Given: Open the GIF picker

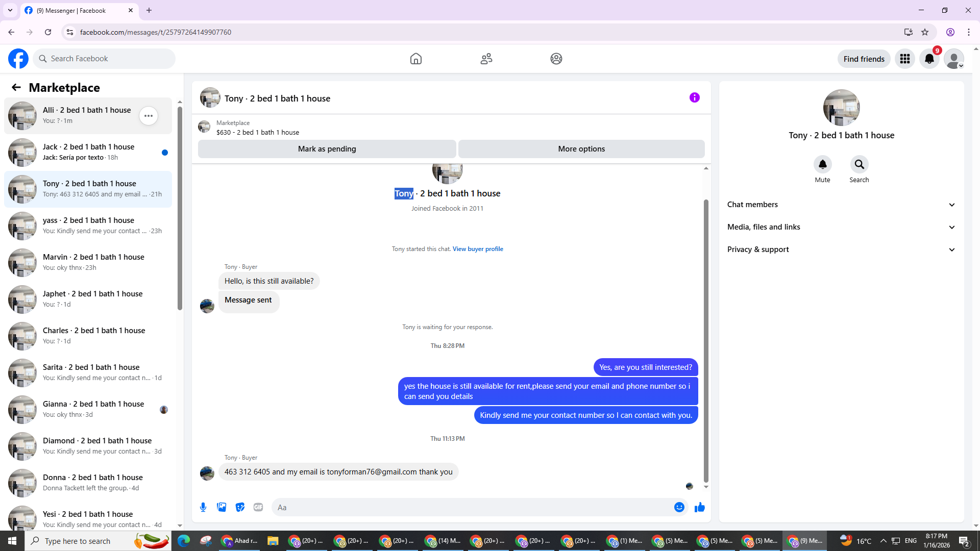Looking at the screenshot, I should click(x=258, y=507).
